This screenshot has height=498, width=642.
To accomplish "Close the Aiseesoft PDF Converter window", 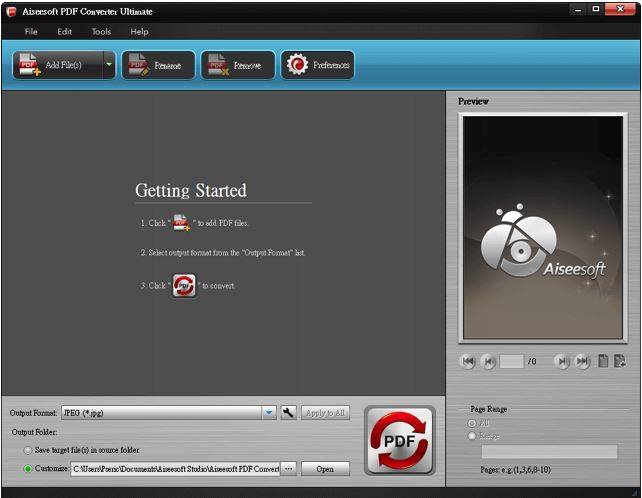I will [x=620, y=9].
